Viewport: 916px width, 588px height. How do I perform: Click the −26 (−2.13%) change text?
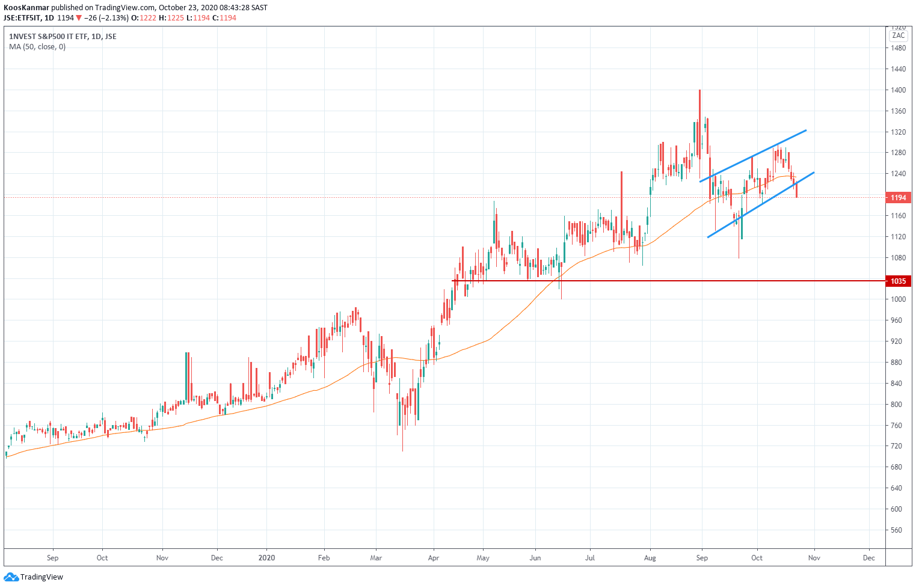106,18
